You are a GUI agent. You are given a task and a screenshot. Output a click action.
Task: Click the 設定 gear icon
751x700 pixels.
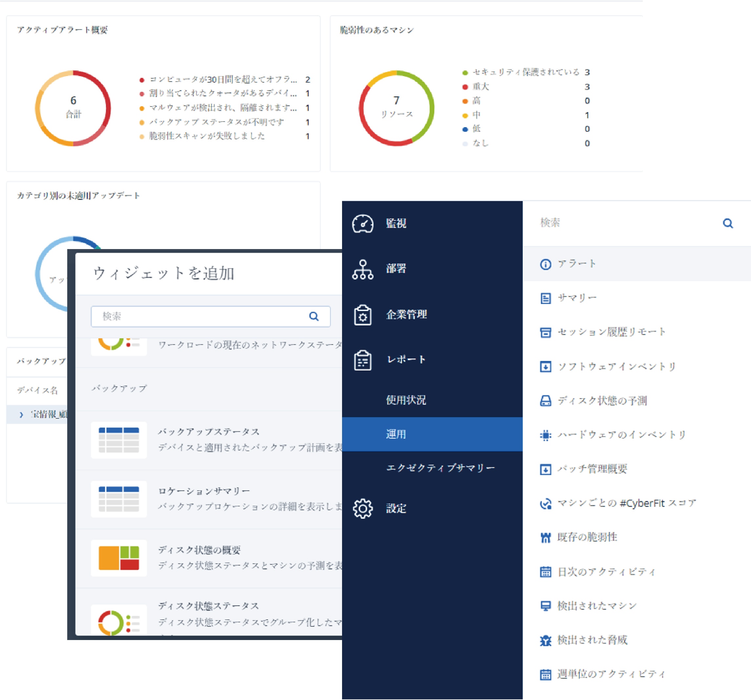[x=362, y=508]
